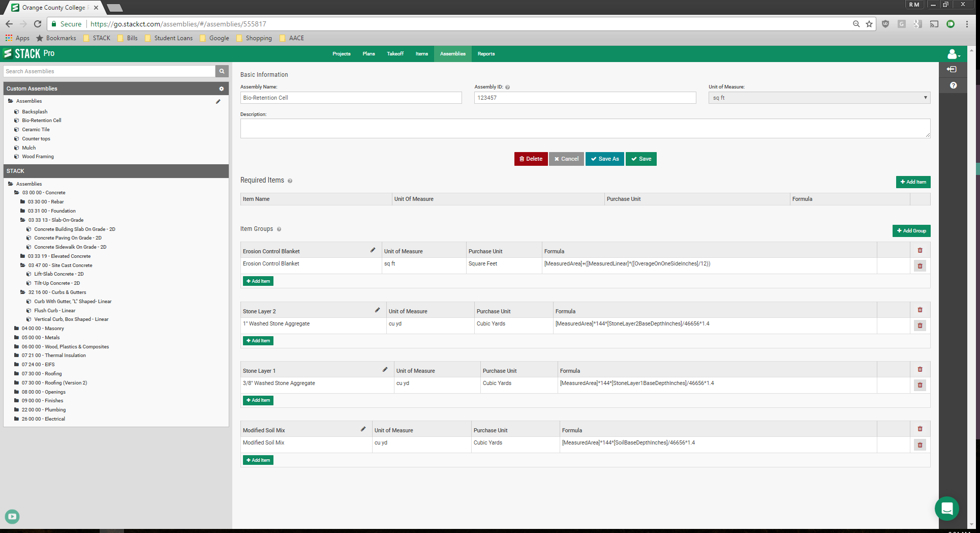Focus the Search Assemblies field

tap(109, 71)
